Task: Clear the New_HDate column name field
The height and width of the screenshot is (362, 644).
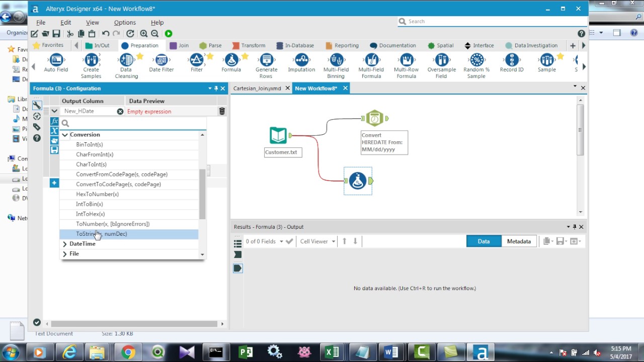Action: pyautogui.click(x=120, y=111)
